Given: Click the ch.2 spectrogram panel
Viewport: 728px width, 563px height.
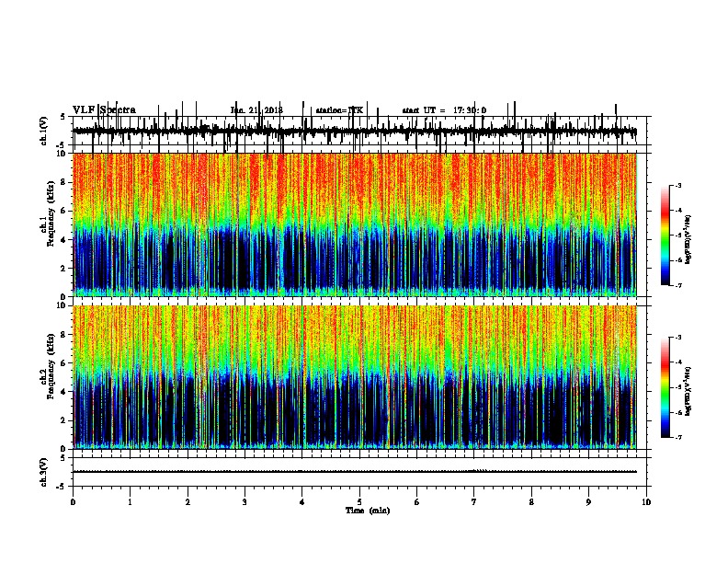Looking at the screenshot, I should pos(355,377).
